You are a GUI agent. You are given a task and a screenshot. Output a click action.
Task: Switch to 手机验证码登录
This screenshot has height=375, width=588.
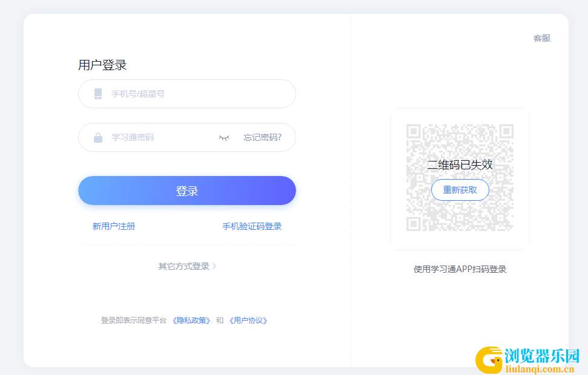252,226
